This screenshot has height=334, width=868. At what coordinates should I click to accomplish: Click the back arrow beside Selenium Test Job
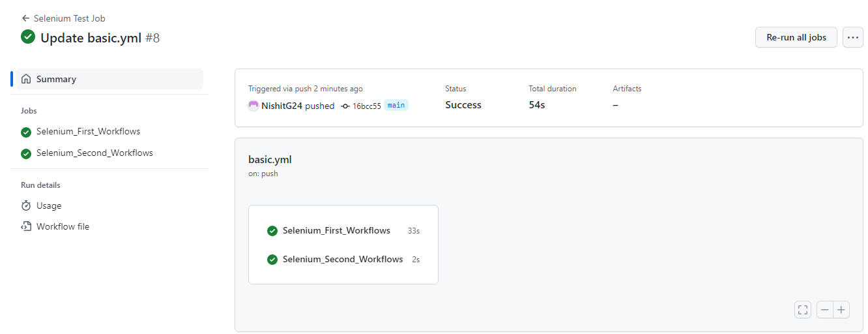pyautogui.click(x=25, y=18)
